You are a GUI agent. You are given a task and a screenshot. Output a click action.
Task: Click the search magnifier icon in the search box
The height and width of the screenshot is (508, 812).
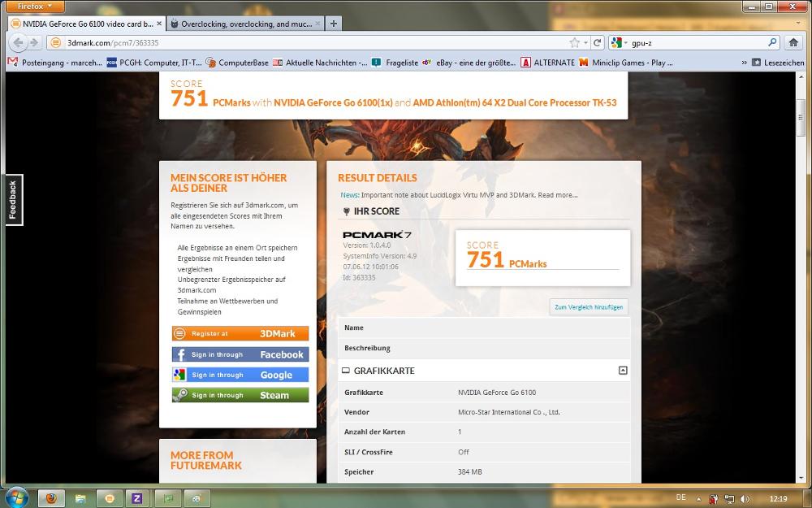click(x=772, y=42)
